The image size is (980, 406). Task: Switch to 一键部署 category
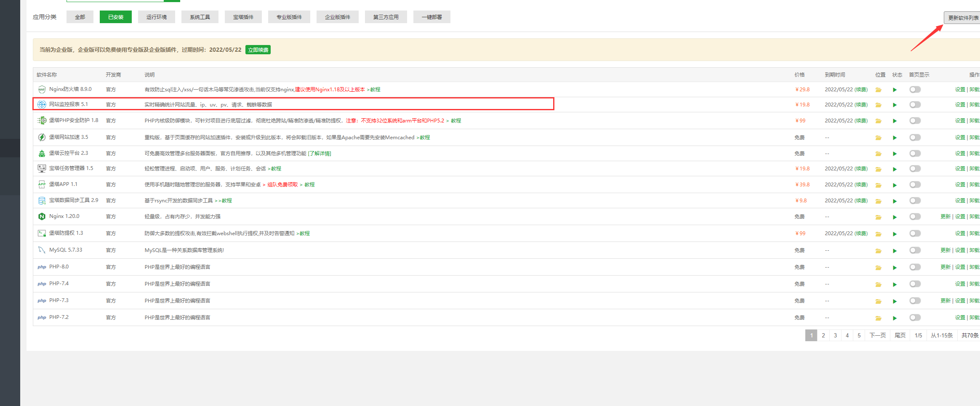click(432, 17)
